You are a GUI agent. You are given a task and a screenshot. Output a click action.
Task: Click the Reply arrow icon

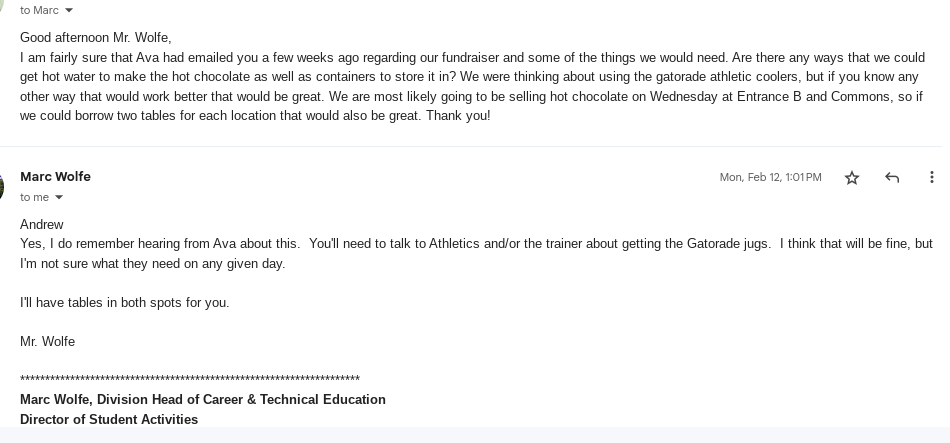892,178
